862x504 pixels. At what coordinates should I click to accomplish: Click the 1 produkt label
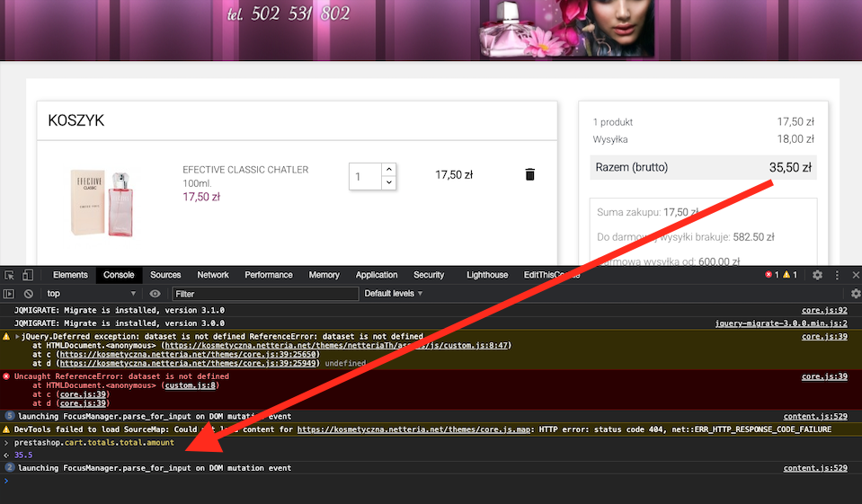click(612, 122)
